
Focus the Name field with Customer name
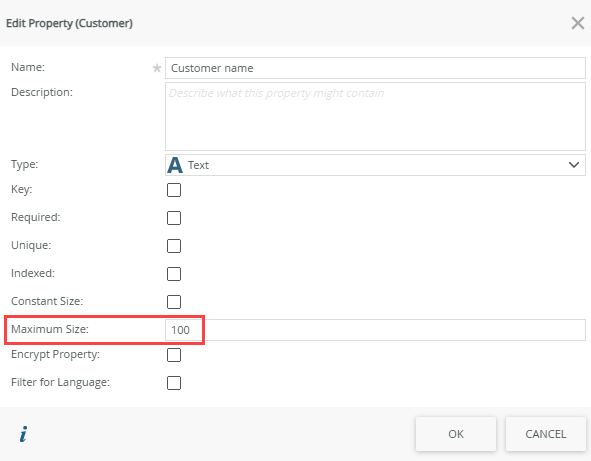pyautogui.click(x=375, y=68)
